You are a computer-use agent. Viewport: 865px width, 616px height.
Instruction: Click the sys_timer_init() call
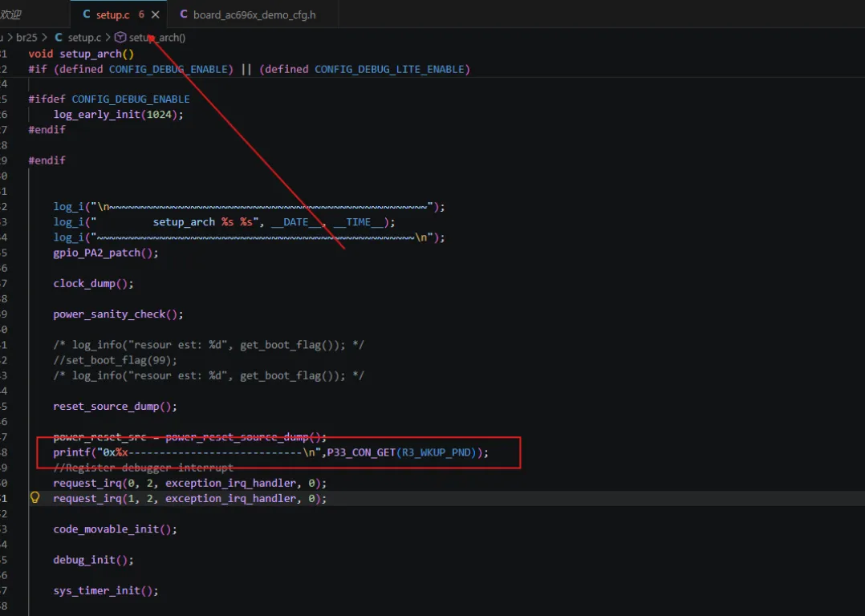pyautogui.click(x=106, y=590)
